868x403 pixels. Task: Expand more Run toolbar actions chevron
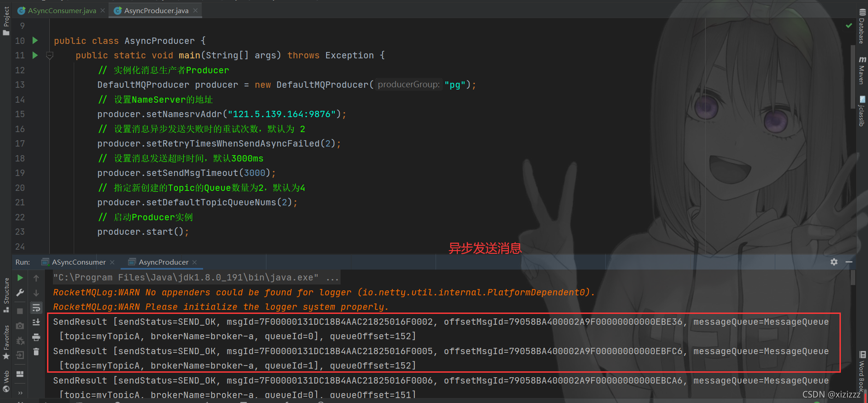pyautogui.click(x=20, y=393)
